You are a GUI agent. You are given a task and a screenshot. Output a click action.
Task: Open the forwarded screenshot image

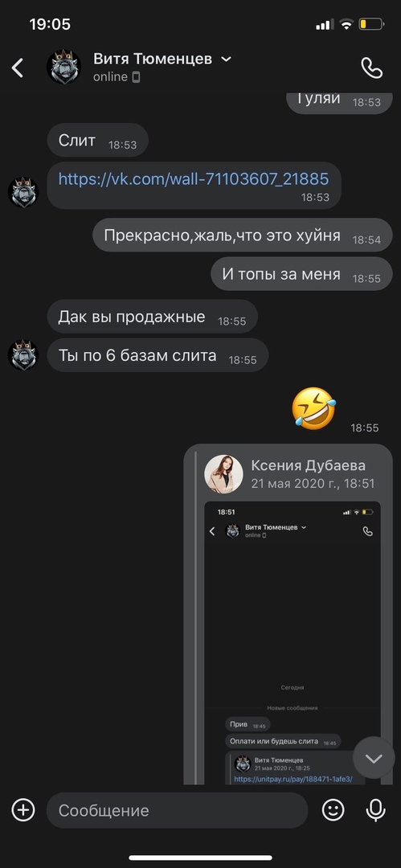click(x=293, y=643)
